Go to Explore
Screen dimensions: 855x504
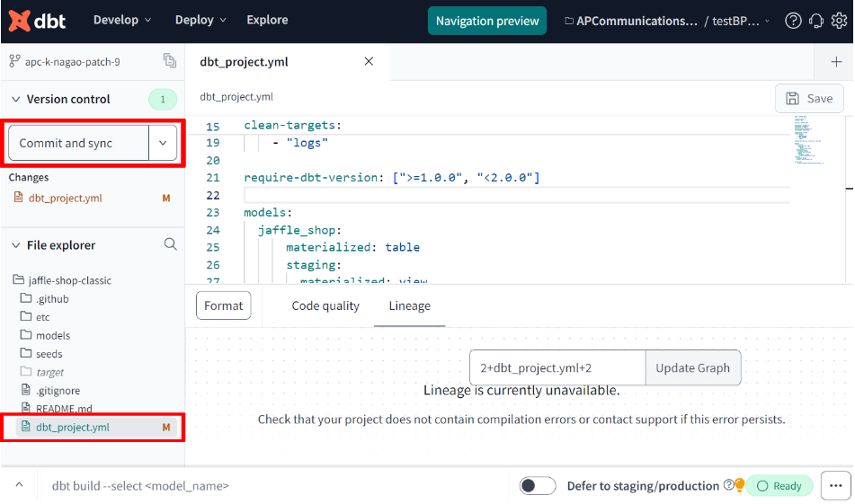click(x=267, y=20)
